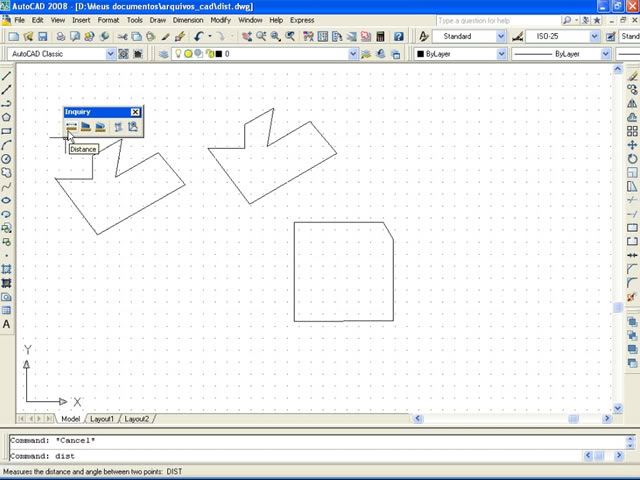Select the Multiline Text A tool
The height and width of the screenshot is (480, 640).
6,324
